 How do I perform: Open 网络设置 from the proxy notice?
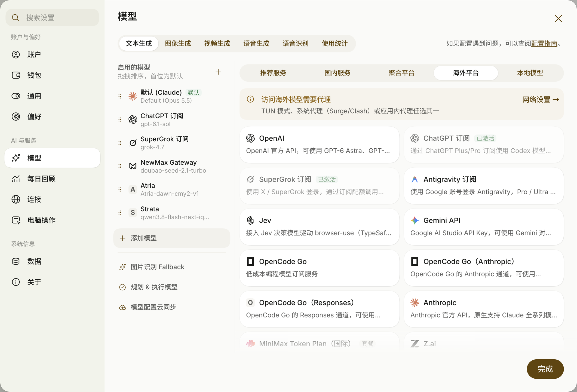(x=541, y=100)
